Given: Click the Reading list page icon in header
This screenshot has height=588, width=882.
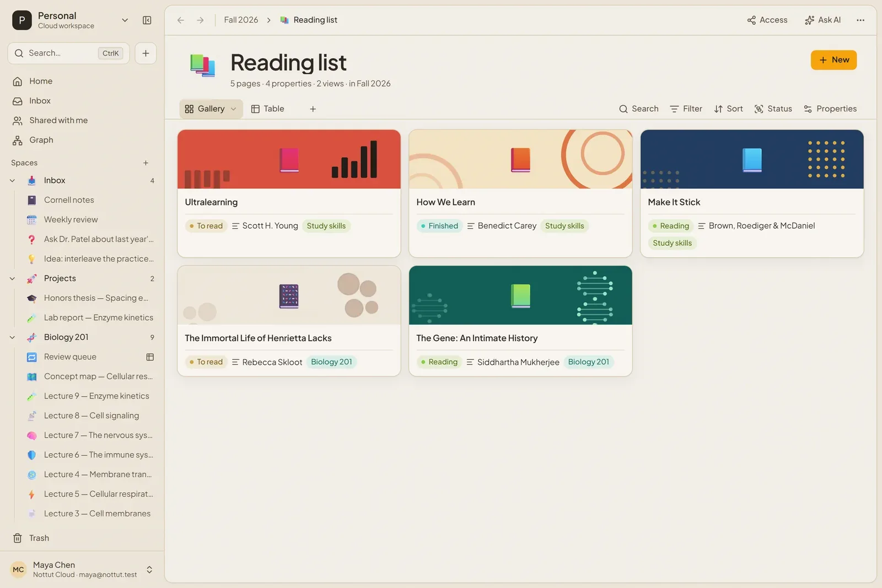Looking at the screenshot, I should (x=202, y=65).
